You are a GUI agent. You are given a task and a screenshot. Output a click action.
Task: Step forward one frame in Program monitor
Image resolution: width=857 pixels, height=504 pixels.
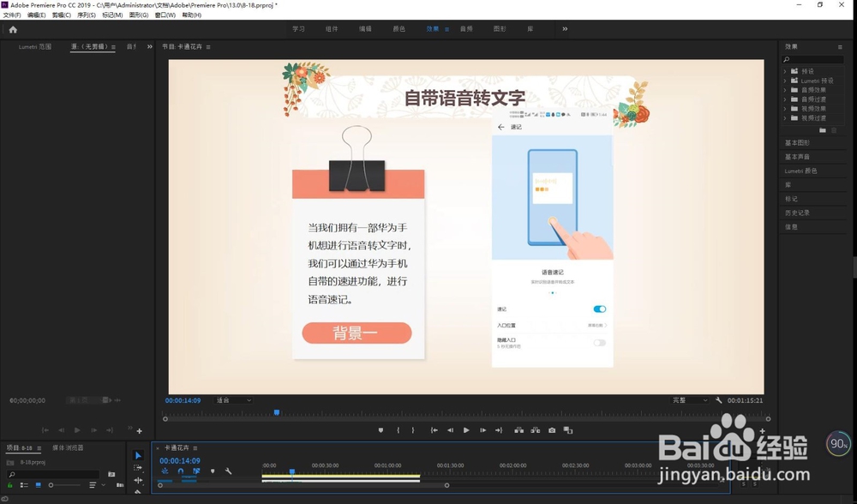pyautogui.click(x=482, y=430)
